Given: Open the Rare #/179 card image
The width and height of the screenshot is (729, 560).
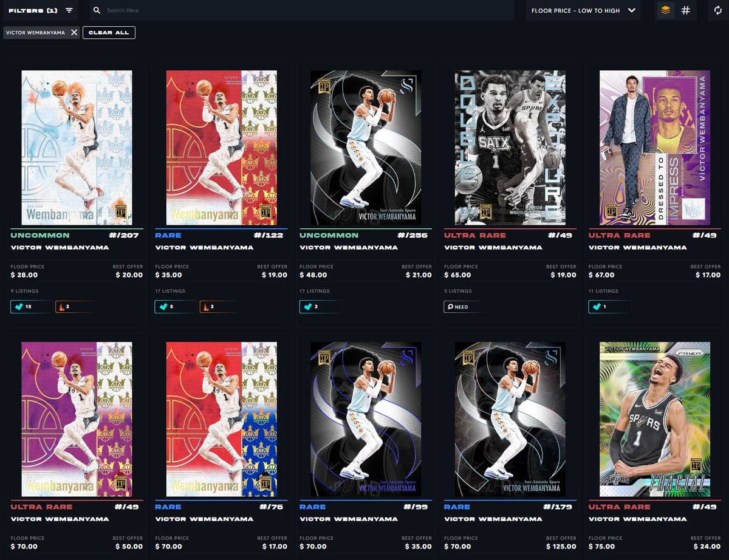Looking at the screenshot, I should pos(510,419).
